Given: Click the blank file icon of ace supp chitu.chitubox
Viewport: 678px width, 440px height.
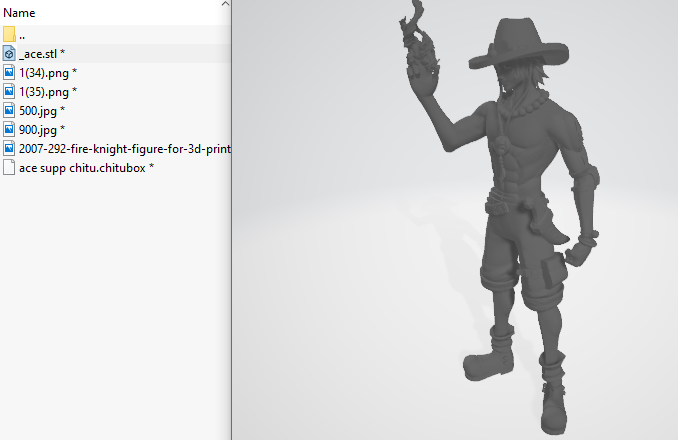Looking at the screenshot, I should [x=9, y=168].
